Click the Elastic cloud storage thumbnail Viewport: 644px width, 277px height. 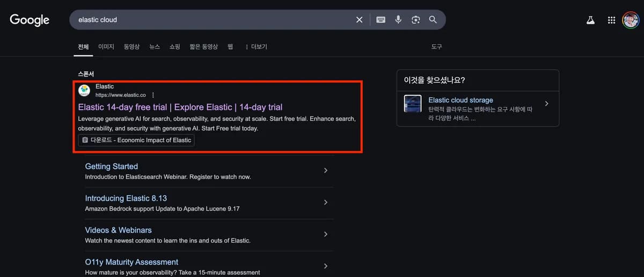point(413,104)
